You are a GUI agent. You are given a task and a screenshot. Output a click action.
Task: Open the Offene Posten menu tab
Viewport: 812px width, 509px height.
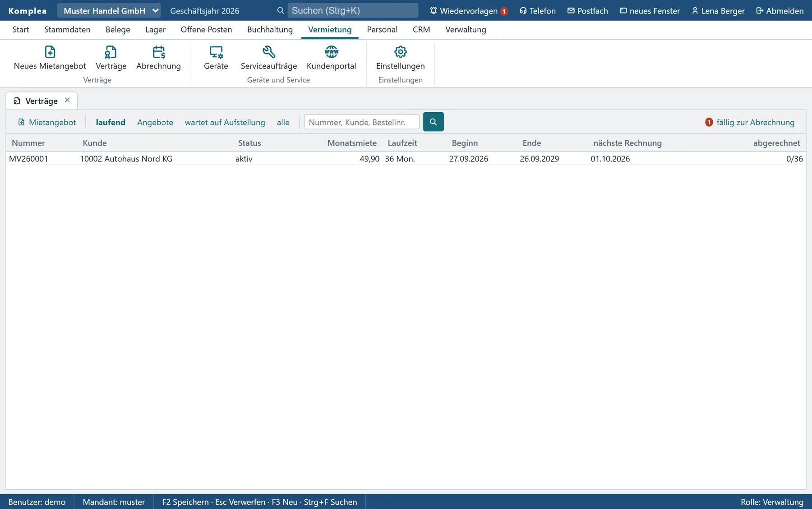point(206,29)
